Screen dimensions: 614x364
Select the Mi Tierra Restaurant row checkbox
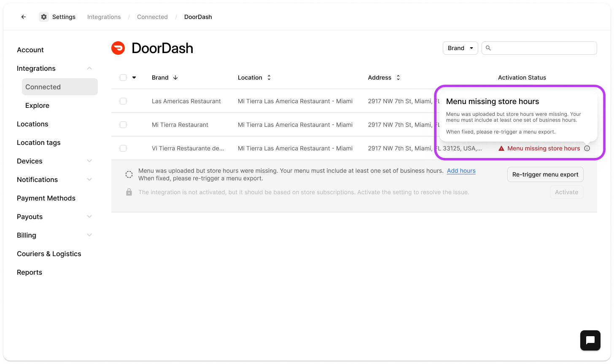pyautogui.click(x=123, y=125)
